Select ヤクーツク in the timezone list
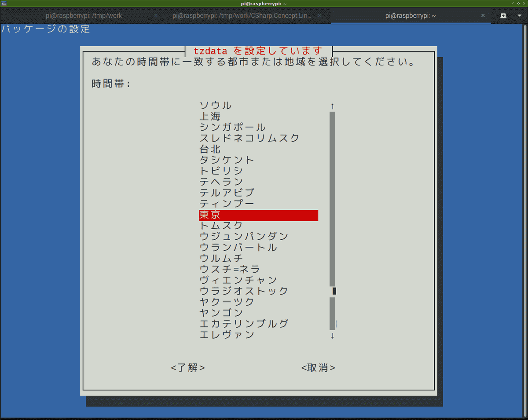This screenshot has height=420, width=528. (x=227, y=302)
